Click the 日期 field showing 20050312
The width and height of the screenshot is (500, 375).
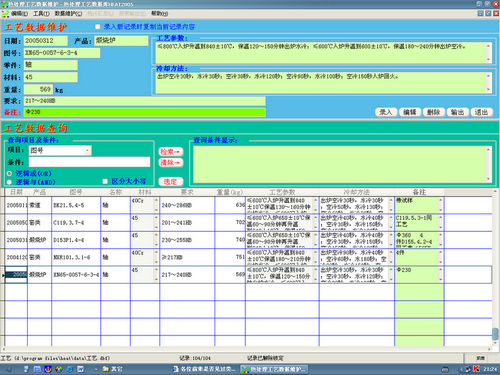click(x=46, y=41)
